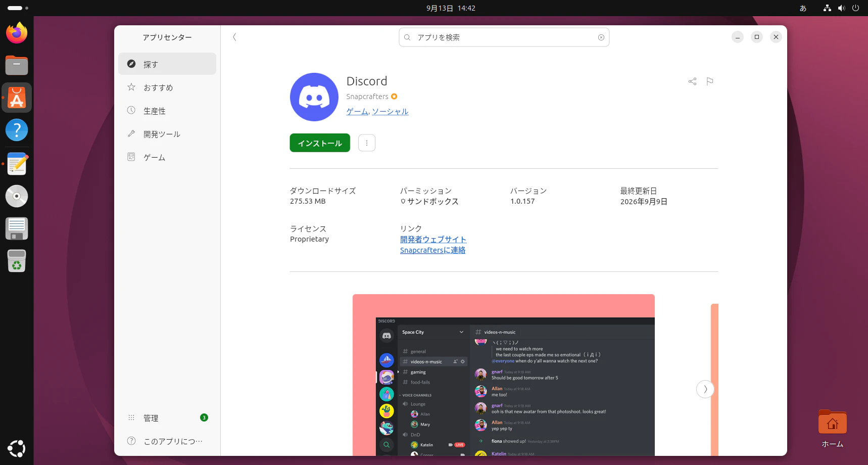Open Firefox from the dock
Image resolution: width=868 pixels, height=465 pixels.
17,33
